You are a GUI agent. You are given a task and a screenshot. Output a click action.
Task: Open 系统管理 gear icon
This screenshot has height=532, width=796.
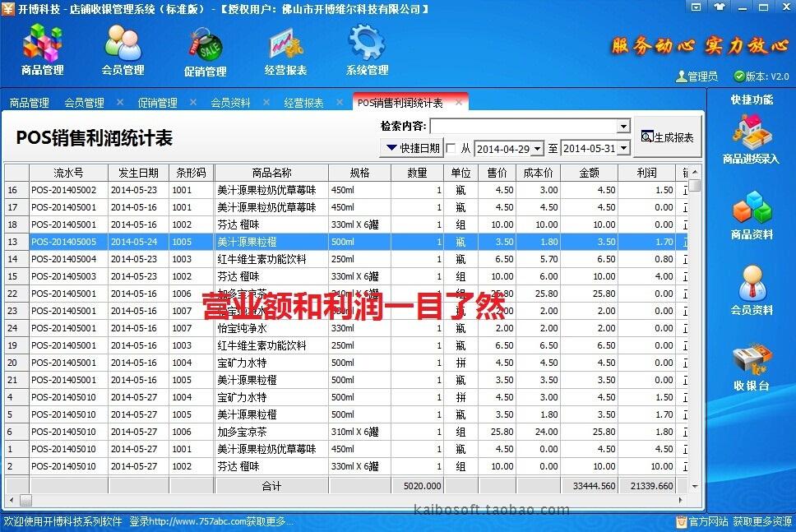[x=367, y=49]
